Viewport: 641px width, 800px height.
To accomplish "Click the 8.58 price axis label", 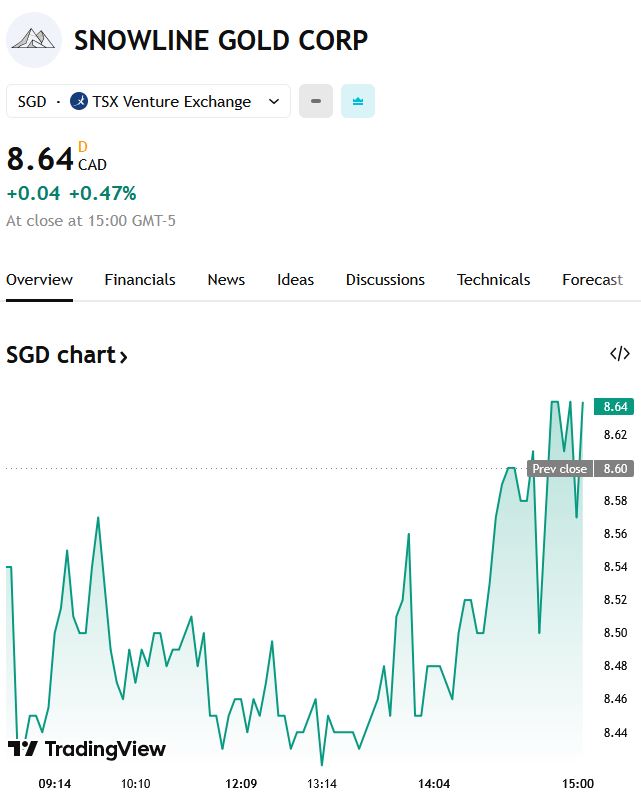I will pos(615,501).
